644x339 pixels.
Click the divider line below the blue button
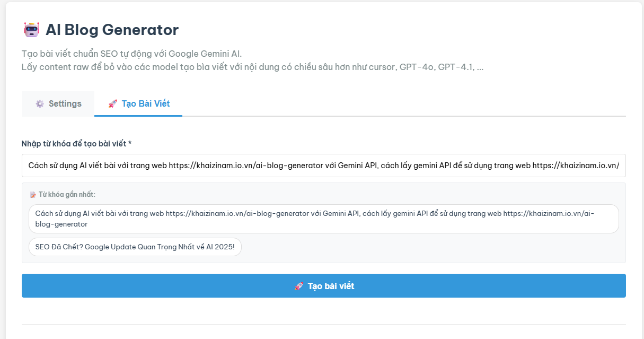(x=323, y=324)
